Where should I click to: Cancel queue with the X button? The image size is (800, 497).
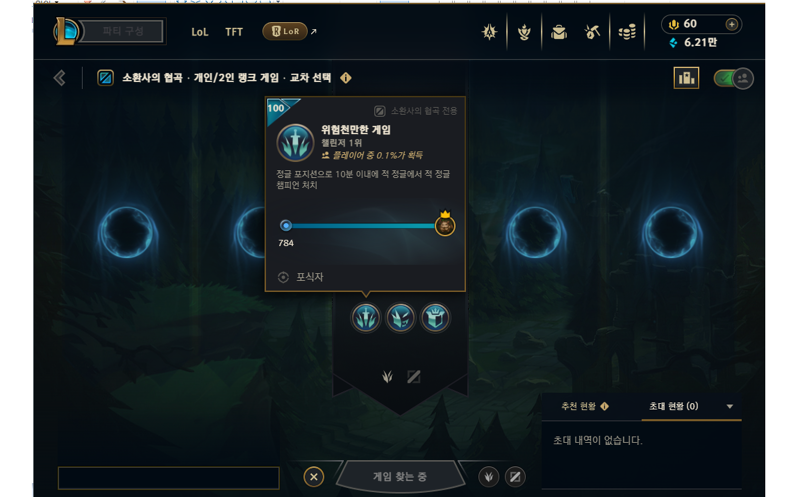pyautogui.click(x=314, y=477)
